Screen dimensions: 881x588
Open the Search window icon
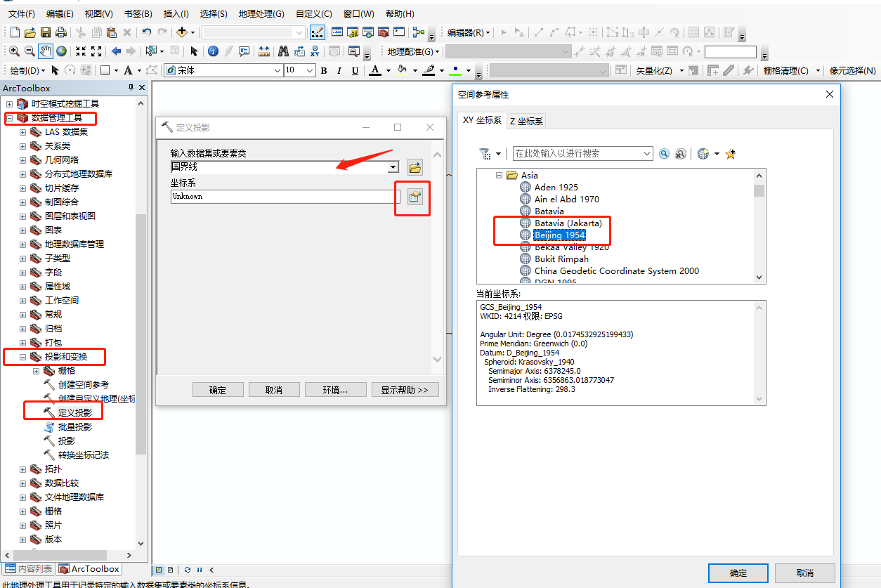pos(368,32)
